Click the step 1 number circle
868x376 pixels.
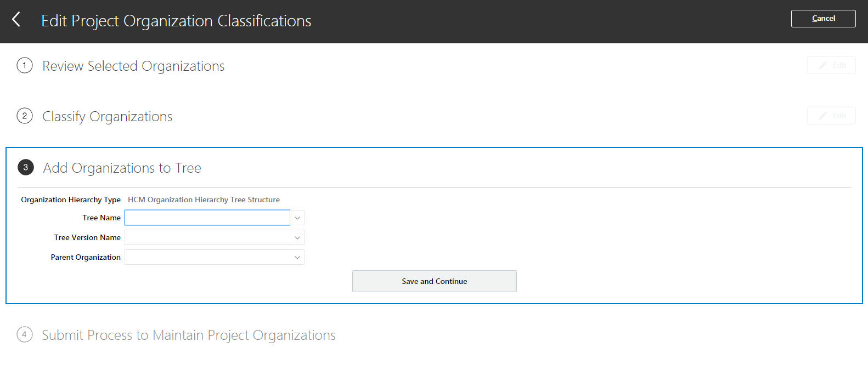(x=25, y=65)
